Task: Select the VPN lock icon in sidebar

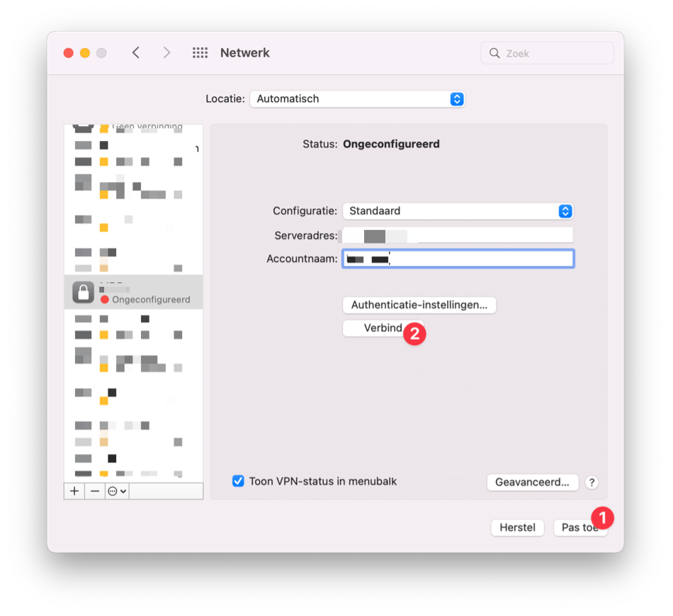Action: point(84,292)
